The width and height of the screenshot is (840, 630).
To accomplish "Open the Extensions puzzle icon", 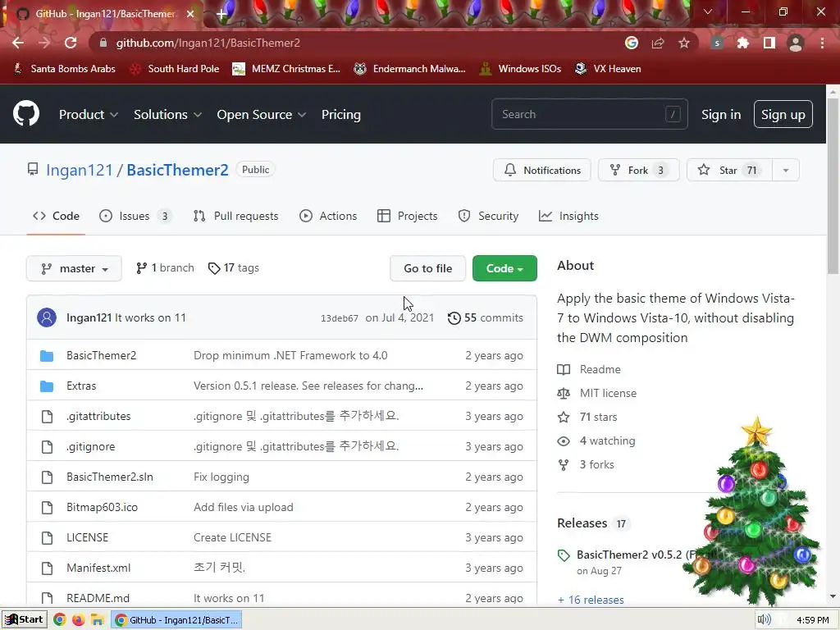I will click(743, 43).
